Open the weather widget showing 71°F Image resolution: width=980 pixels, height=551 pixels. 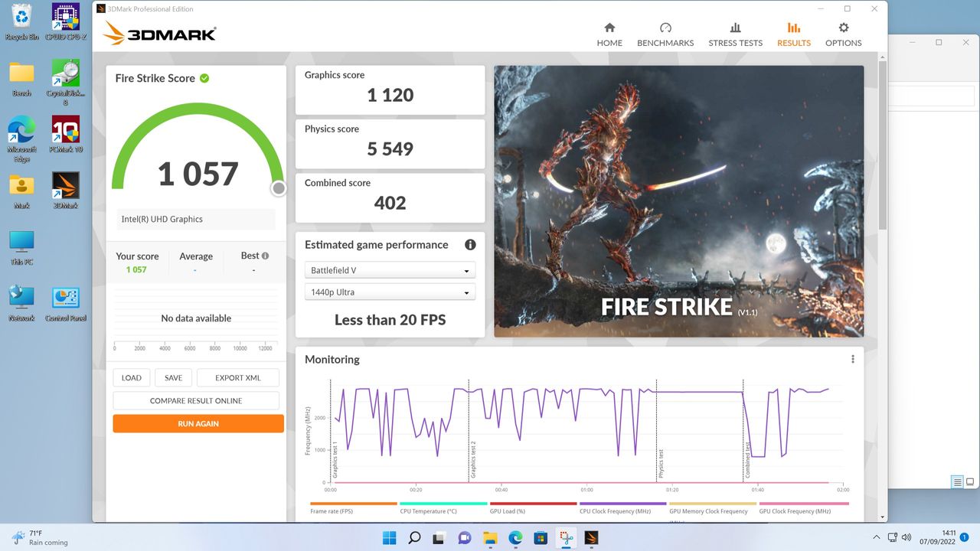(41, 537)
